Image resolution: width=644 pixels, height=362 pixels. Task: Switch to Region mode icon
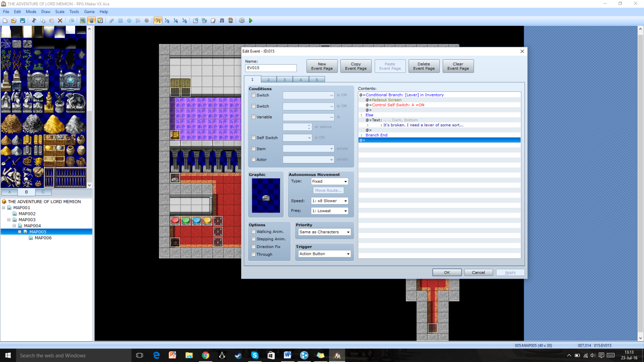[100, 20]
